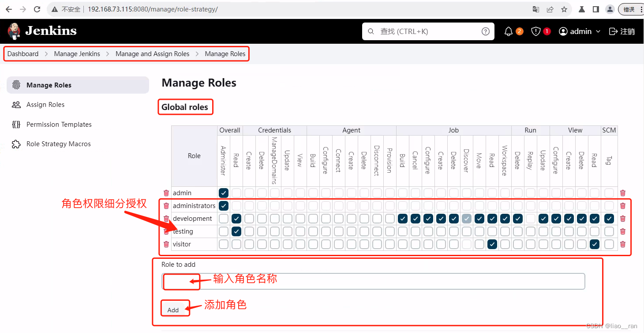The image size is (644, 333).
Task: Bookmark this page with the star icon
Action: coord(564,9)
